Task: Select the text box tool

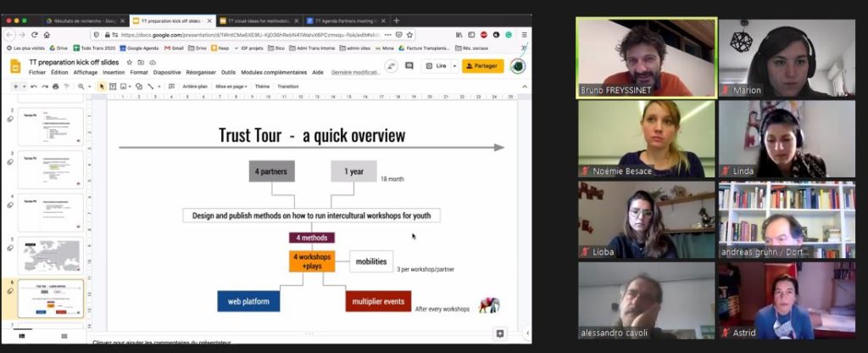Action: pyautogui.click(x=113, y=87)
